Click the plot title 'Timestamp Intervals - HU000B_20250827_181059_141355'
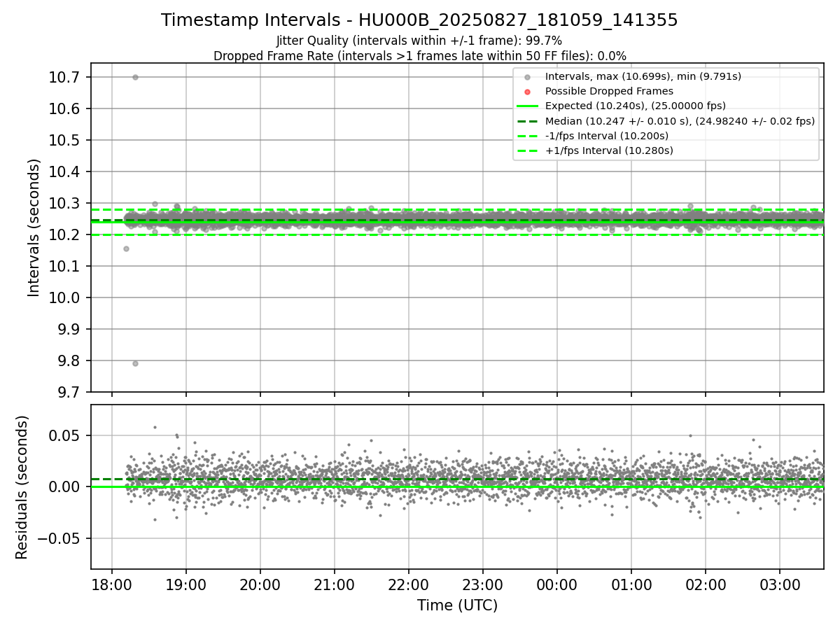Viewport: 840px width, 630px height. coord(419,20)
